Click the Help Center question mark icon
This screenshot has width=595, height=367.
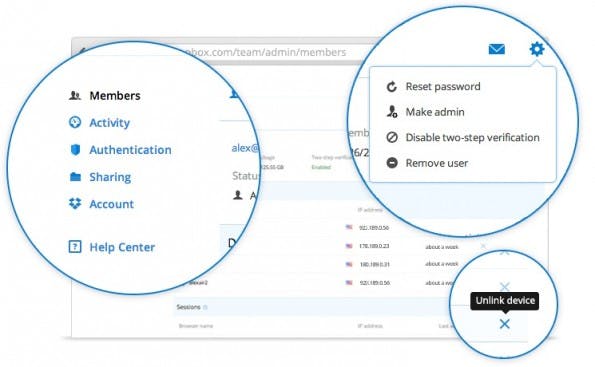click(75, 247)
